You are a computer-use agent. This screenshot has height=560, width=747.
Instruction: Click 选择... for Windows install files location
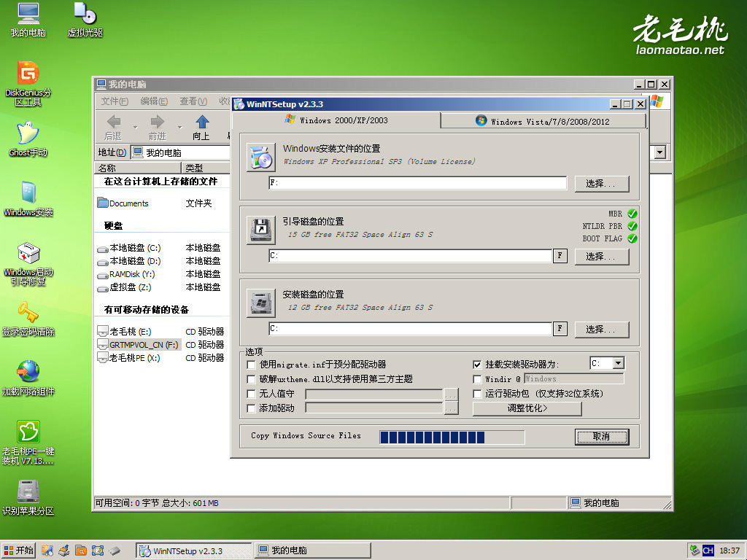[602, 184]
